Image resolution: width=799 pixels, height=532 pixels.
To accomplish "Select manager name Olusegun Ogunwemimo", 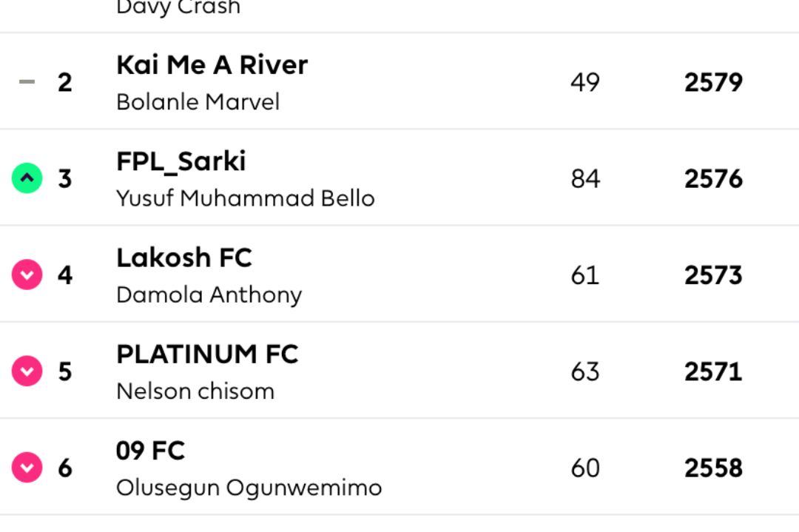I will click(249, 488).
